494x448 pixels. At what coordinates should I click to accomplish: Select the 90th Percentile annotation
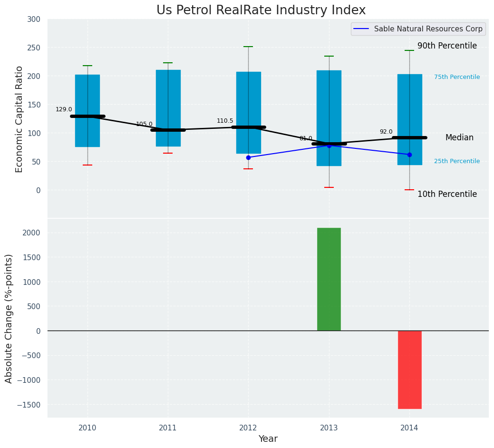pyautogui.click(x=447, y=46)
